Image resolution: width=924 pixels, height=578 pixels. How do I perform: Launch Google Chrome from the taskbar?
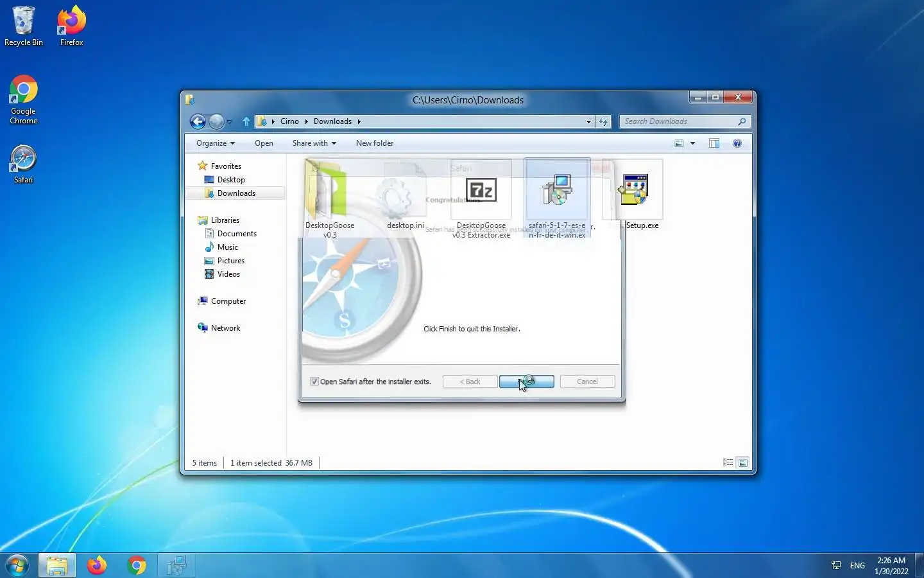137,566
